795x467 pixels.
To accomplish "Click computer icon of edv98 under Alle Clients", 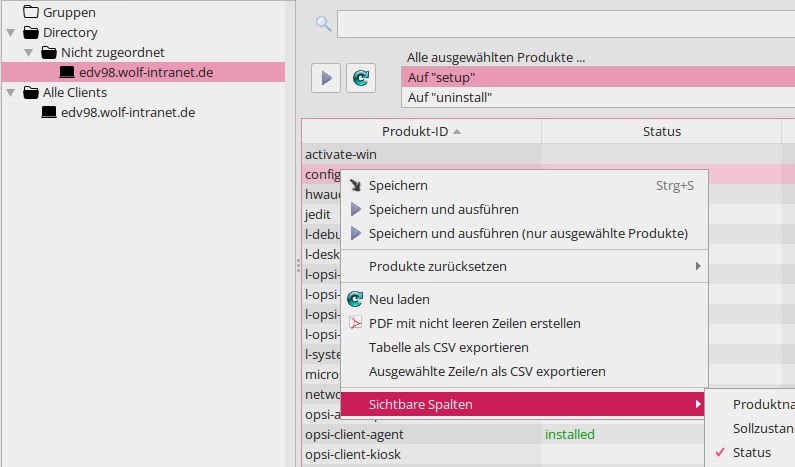I will [x=49, y=112].
